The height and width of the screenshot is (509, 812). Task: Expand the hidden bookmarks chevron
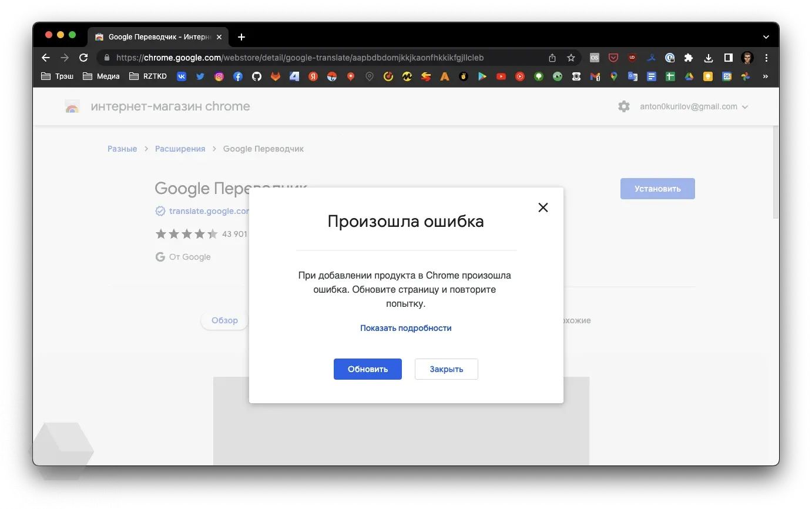pos(766,76)
